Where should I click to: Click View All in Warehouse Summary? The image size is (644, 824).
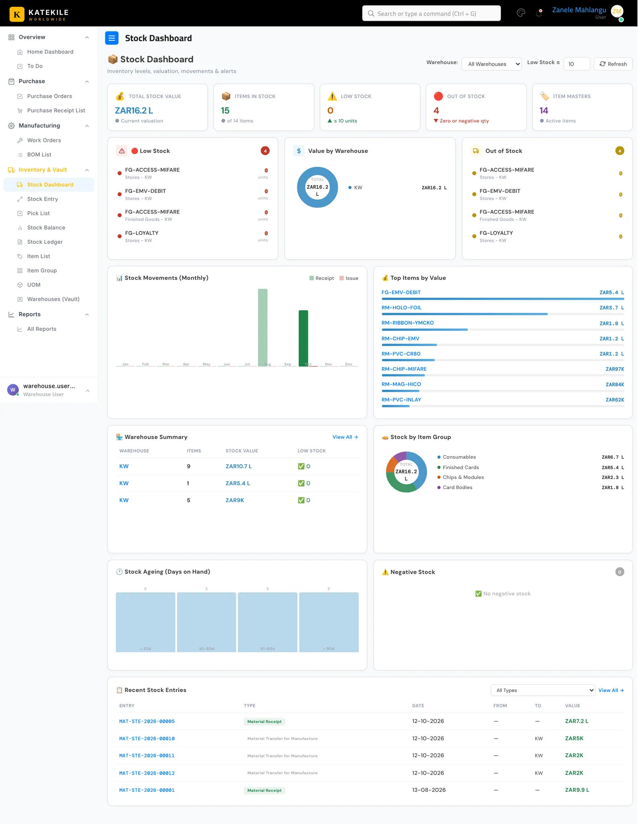345,437
